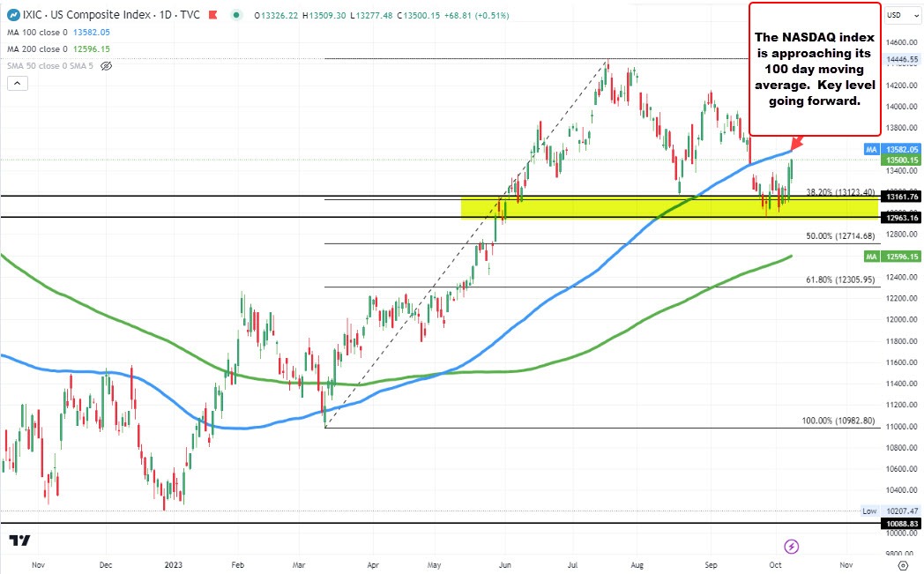The width and height of the screenshot is (924, 574).
Task: Click the green market status dot in the legend
Action: tap(236, 15)
